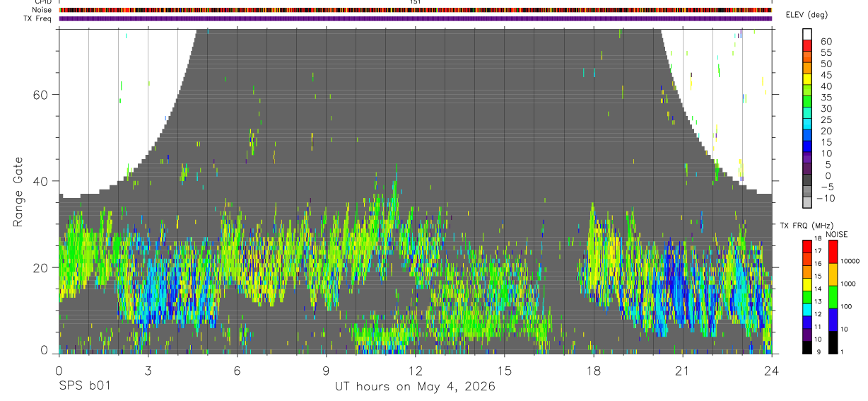Click the 12 tick on UT hours axis

(415, 371)
